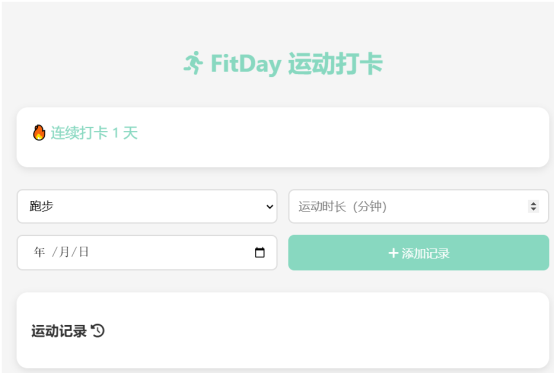Viewport: 554px width, 373px height.
Task: Select the 月 segment of the date field
Action: click(64, 252)
